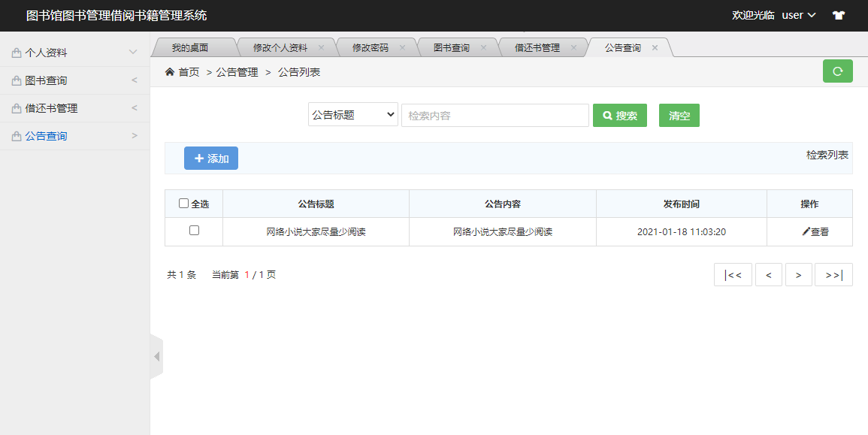Click the gift icon beside the user name
The width and height of the screenshot is (868, 435).
838,14
